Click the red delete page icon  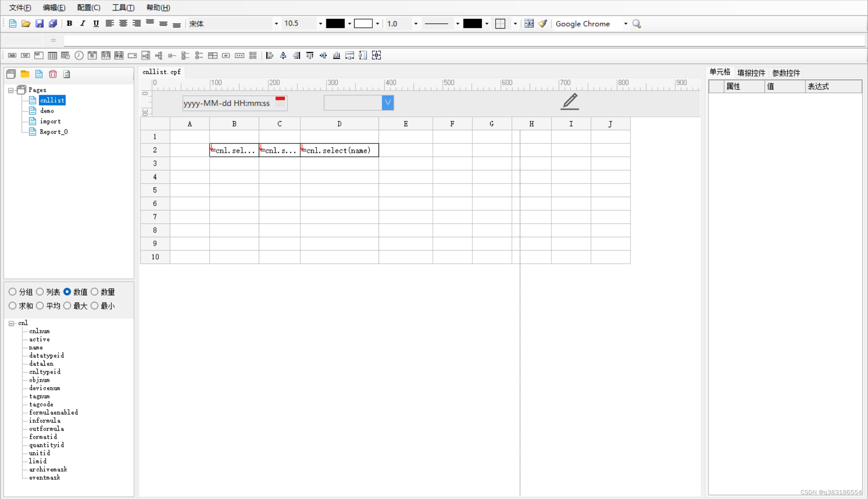(53, 74)
